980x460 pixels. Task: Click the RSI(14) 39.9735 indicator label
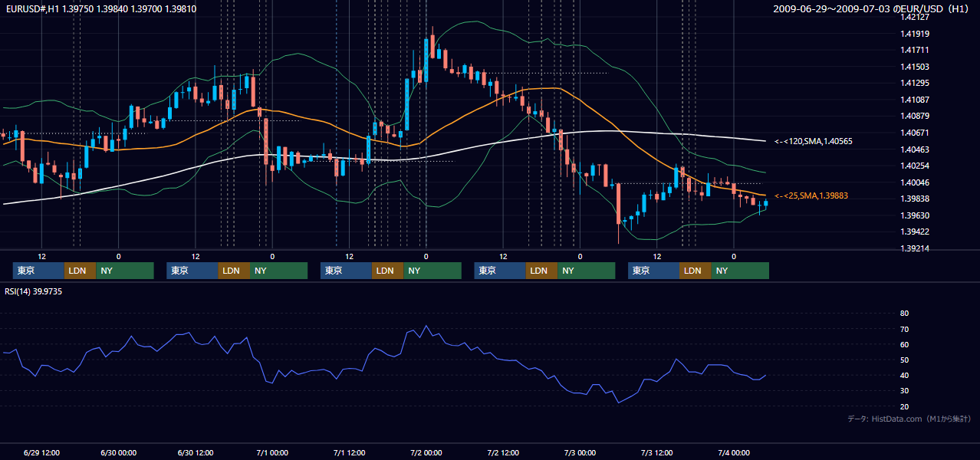coord(34,291)
